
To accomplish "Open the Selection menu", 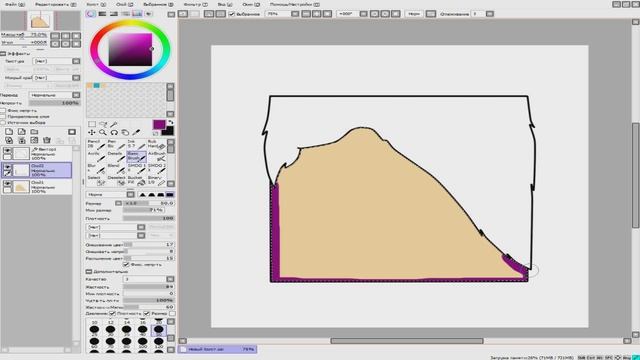I will 158,4.
